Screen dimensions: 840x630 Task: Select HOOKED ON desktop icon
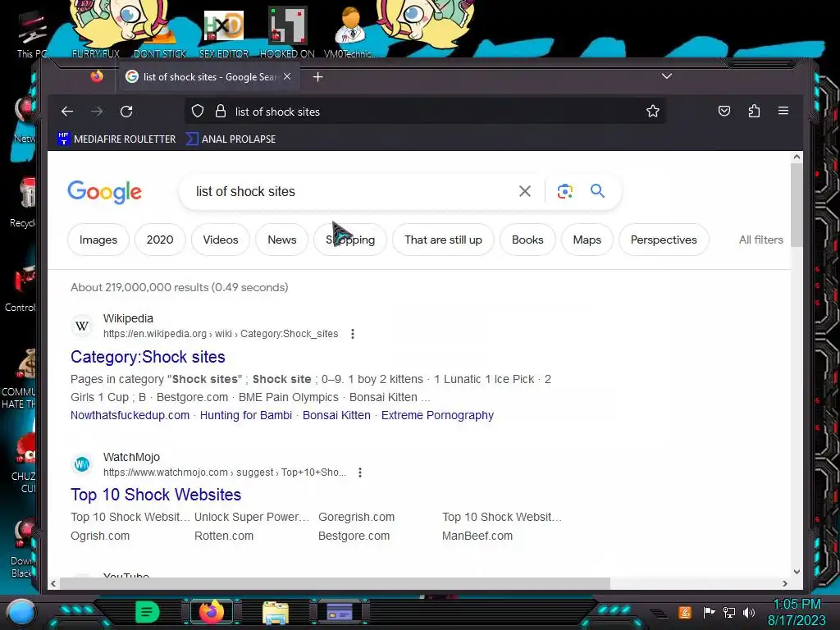(287, 33)
